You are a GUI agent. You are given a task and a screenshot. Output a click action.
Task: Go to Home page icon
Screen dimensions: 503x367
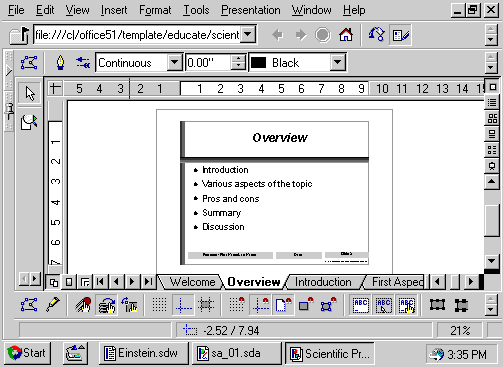(x=346, y=35)
